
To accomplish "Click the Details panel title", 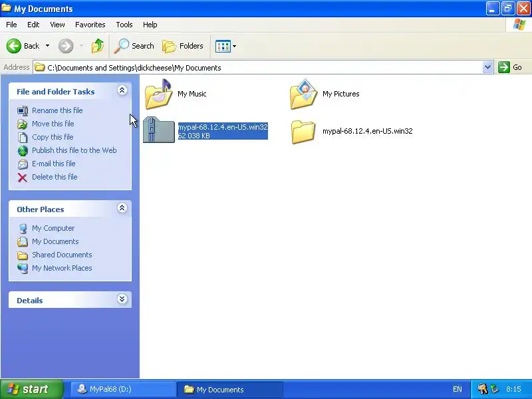I will (x=30, y=301).
